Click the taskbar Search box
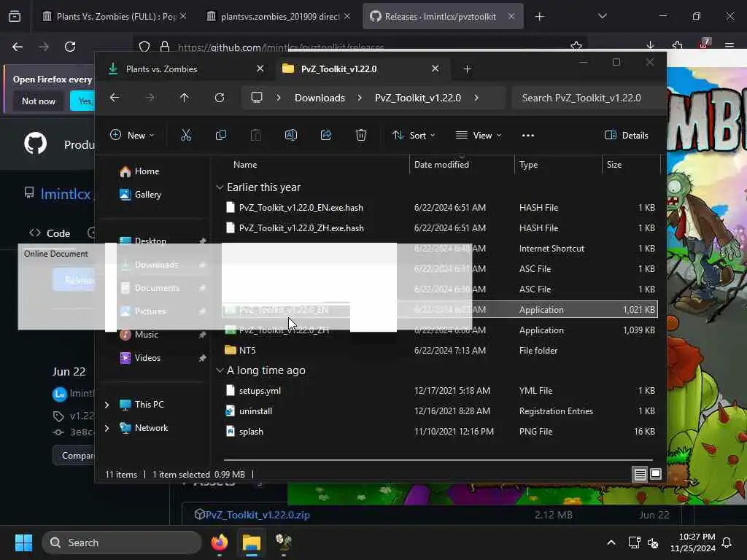The height and width of the screenshot is (560, 747). (122, 542)
